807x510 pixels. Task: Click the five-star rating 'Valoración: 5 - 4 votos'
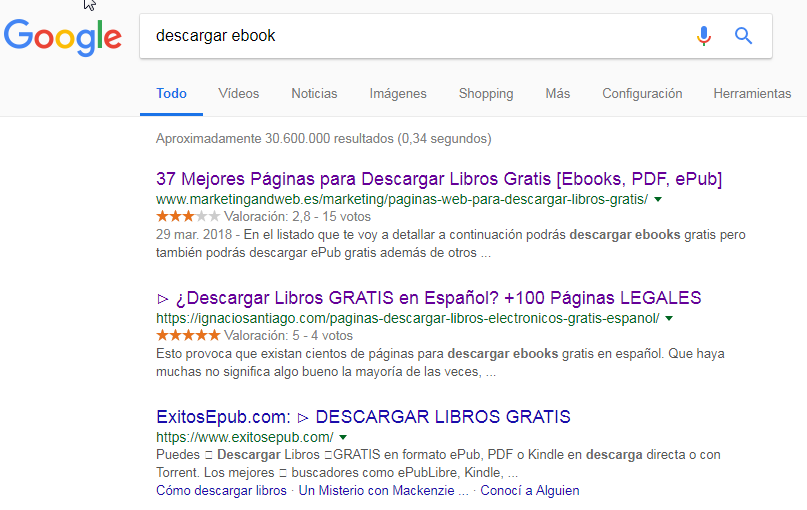coord(254,336)
